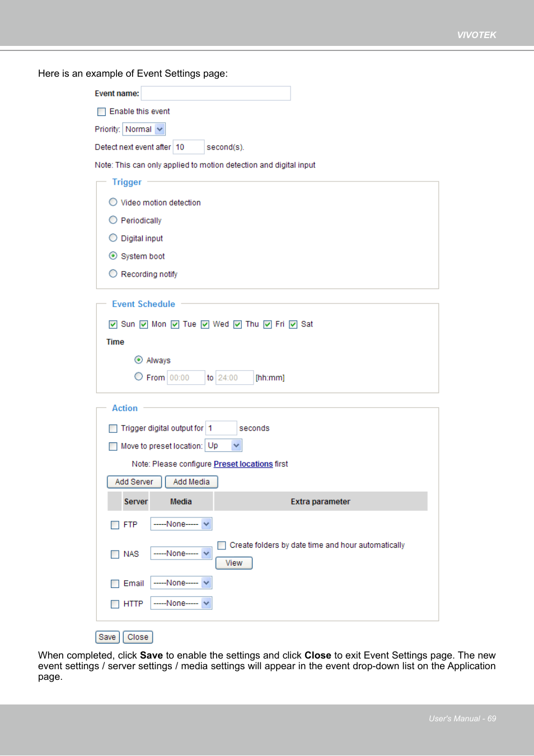Click the View button for NAS

point(234,563)
